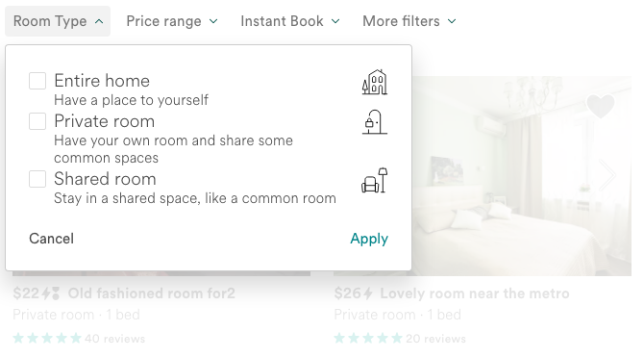Open the Price range dropdown

[x=172, y=21]
